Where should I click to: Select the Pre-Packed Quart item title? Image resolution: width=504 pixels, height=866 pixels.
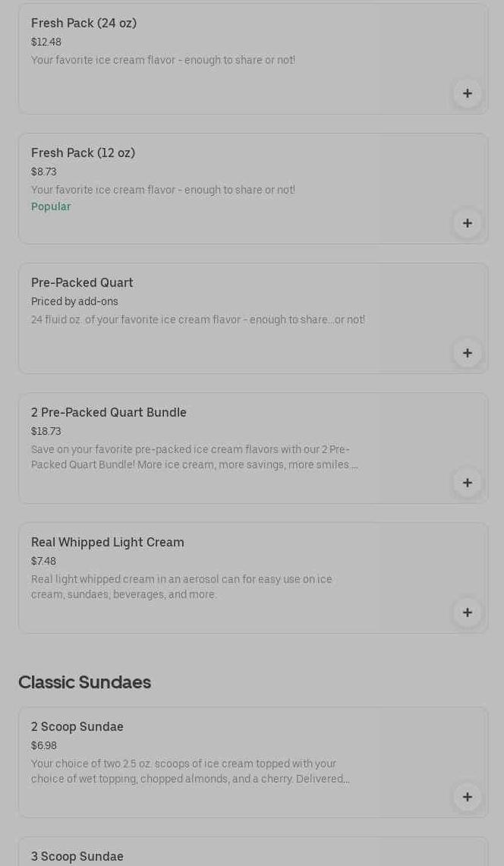coord(82,283)
